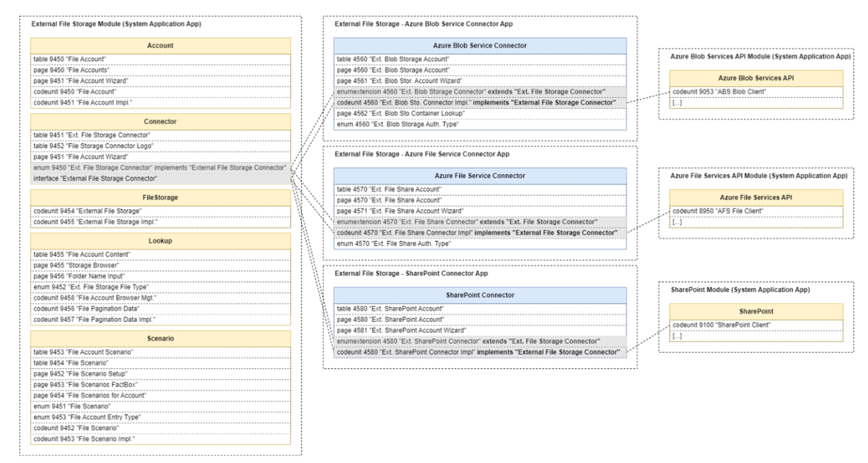
Task: Click Azure File Service Connector header
Action: 480,176
